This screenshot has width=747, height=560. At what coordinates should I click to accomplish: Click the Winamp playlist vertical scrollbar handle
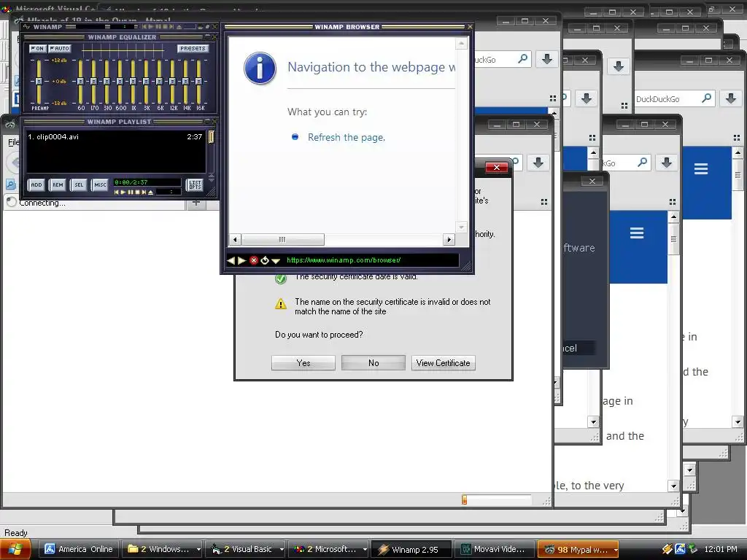point(211,137)
